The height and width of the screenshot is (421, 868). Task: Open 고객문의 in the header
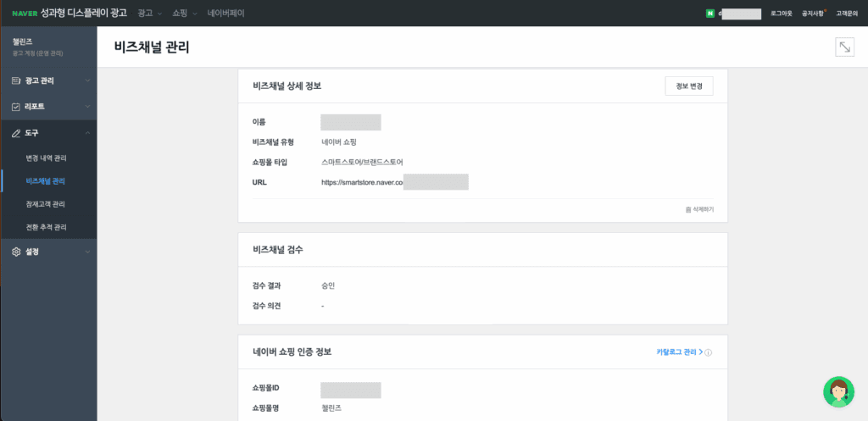(x=847, y=14)
